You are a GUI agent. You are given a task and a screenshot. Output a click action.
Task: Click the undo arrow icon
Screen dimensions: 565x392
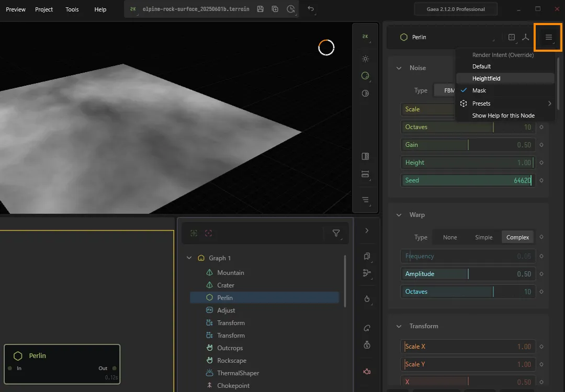(311, 9)
